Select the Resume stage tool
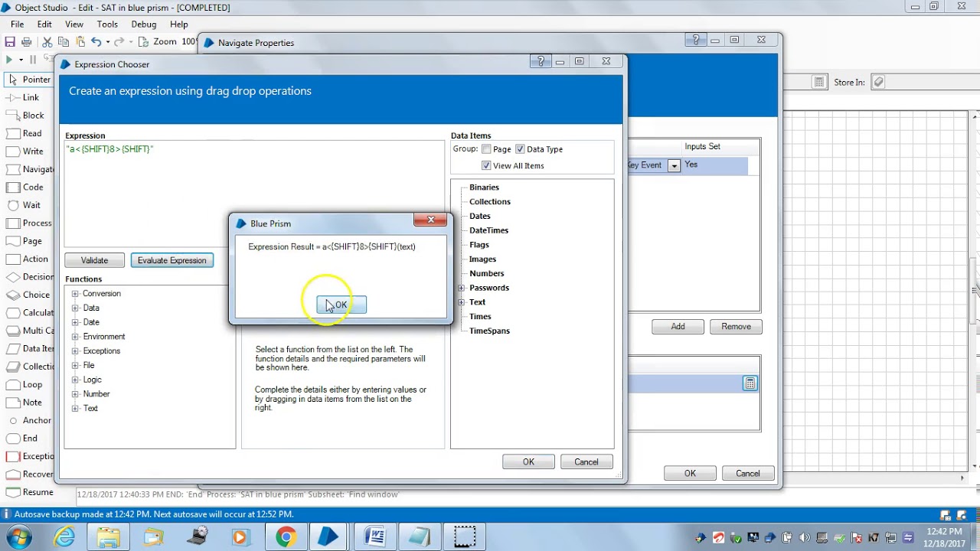This screenshot has height=551, width=980. coord(30,492)
